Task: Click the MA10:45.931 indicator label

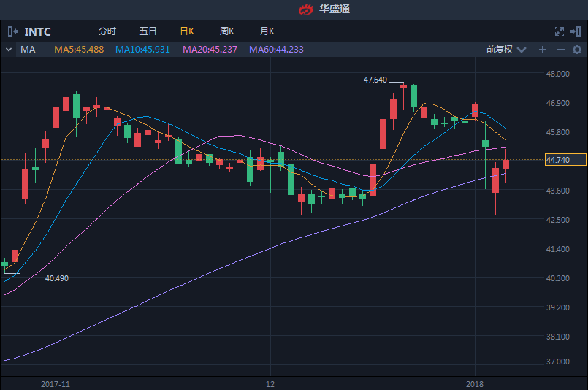Action: (x=142, y=50)
